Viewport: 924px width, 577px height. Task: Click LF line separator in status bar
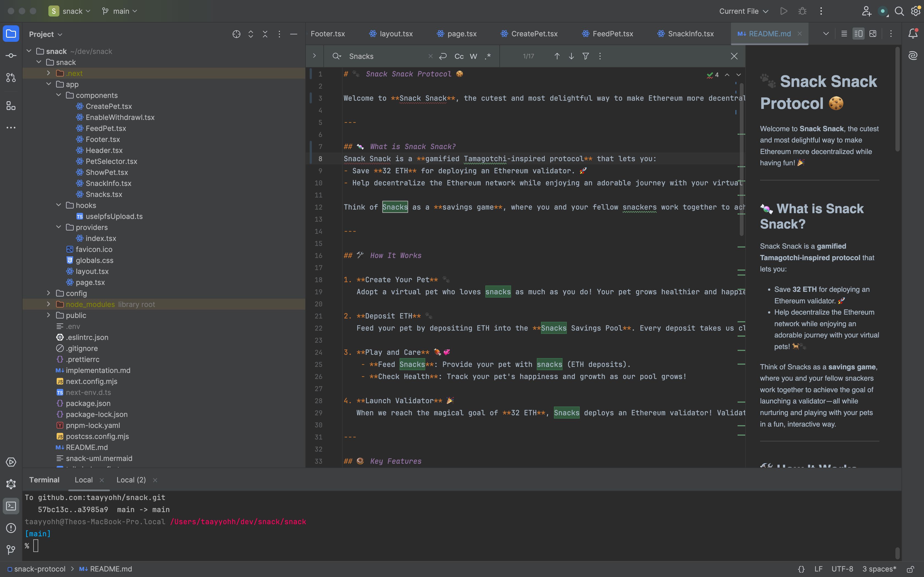coord(818,569)
